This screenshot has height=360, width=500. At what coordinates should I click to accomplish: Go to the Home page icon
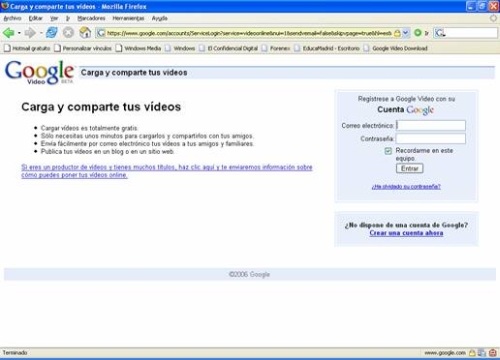click(x=85, y=33)
